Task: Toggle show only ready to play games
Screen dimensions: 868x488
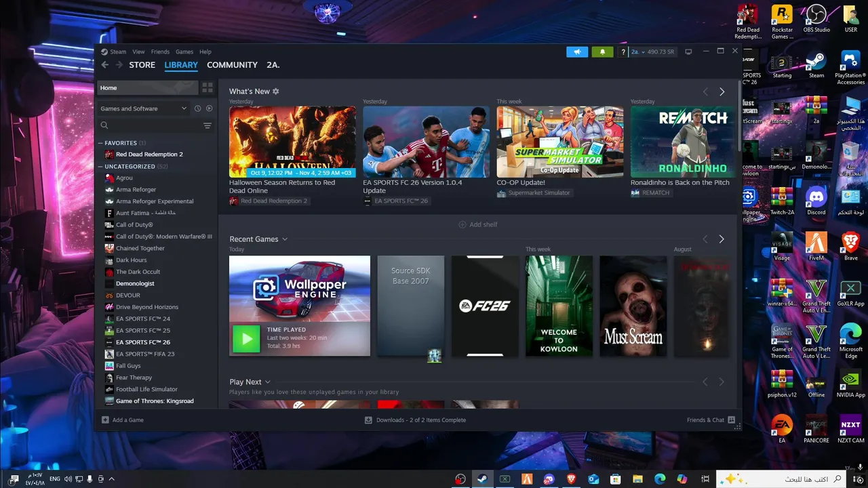Action: tap(209, 108)
